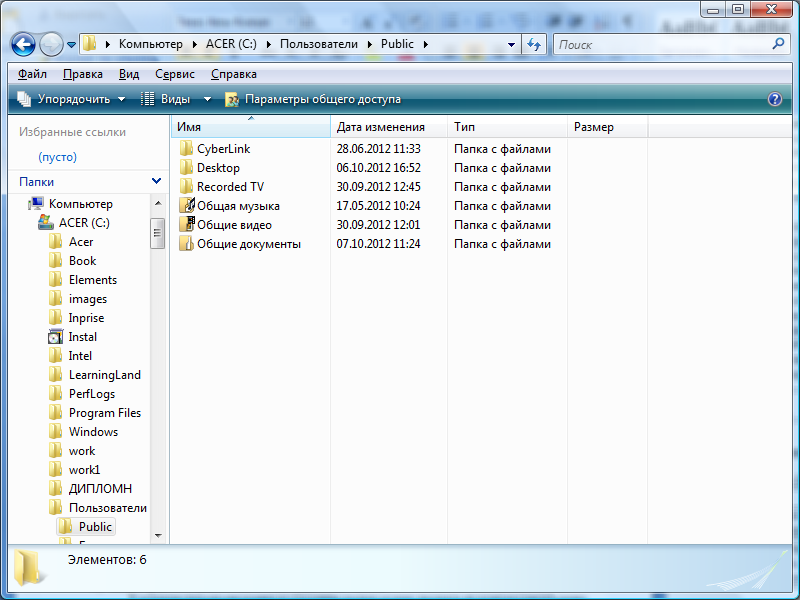Click the Компьютер icon in folder tree
The image size is (800, 600).
[x=37, y=204]
